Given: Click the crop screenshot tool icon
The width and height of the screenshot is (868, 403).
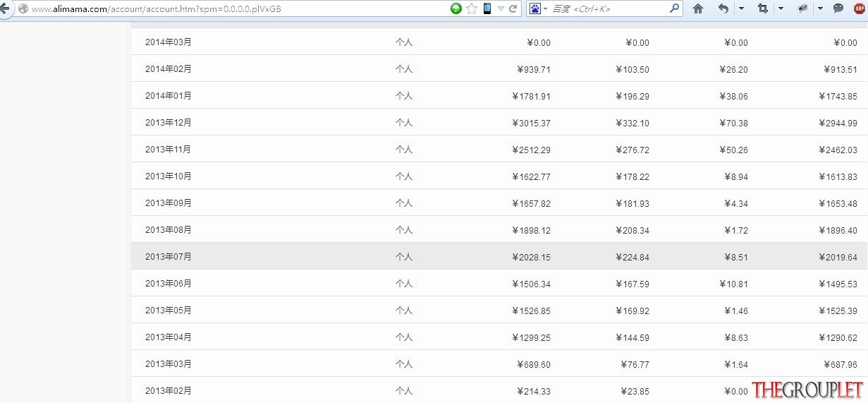Looking at the screenshot, I should (x=763, y=8).
